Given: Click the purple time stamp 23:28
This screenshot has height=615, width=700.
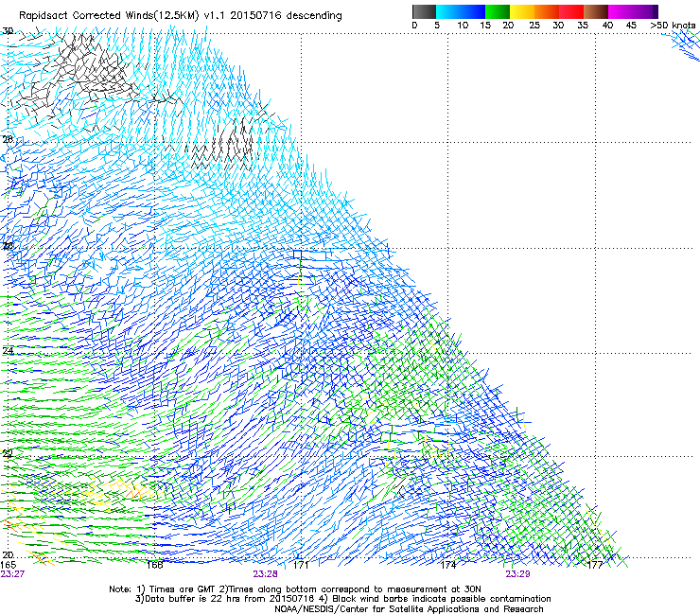Looking at the screenshot, I should [x=265, y=574].
